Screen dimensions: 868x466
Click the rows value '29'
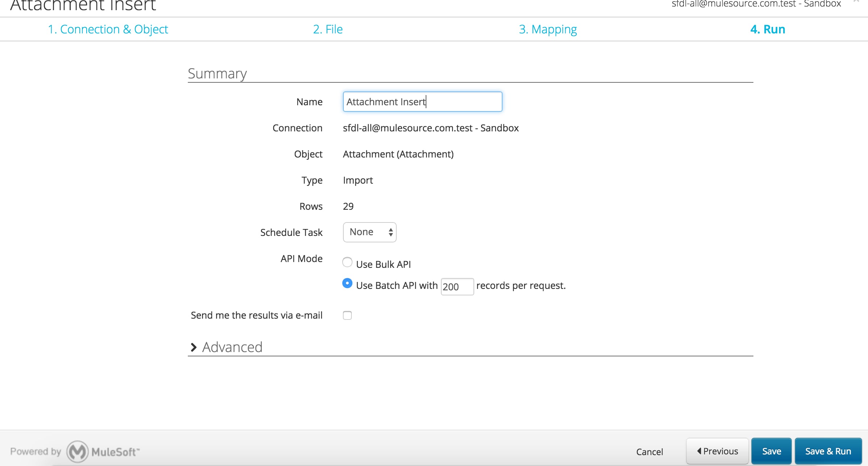(x=348, y=206)
